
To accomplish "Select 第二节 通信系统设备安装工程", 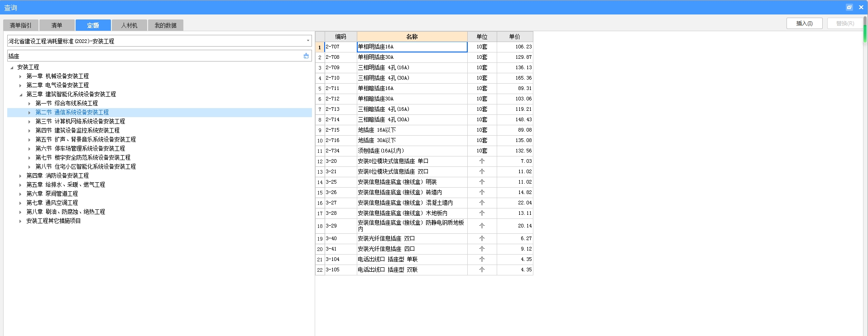I will pos(72,112).
